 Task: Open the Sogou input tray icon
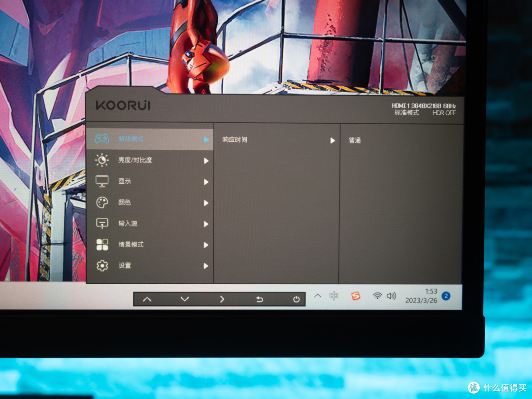[356, 296]
